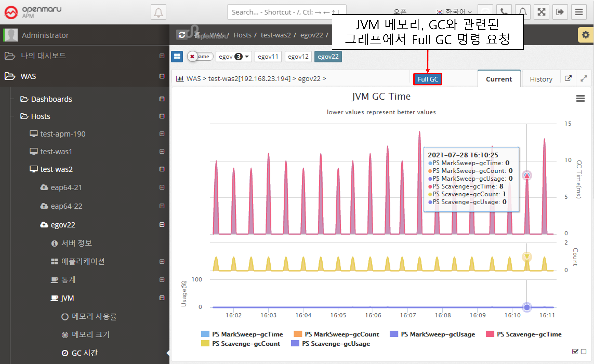Click the empty deselect-all legend checkbox

[x=584, y=352]
